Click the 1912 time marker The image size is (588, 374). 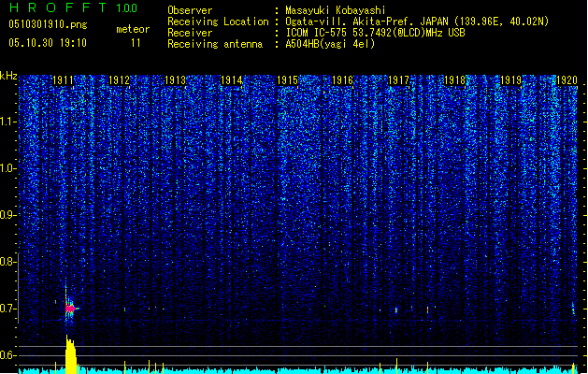[x=119, y=80]
